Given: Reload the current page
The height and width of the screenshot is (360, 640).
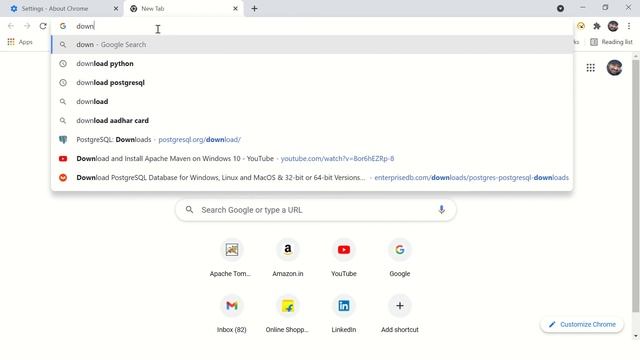Looking at the screenshot, I should [43, 26].
